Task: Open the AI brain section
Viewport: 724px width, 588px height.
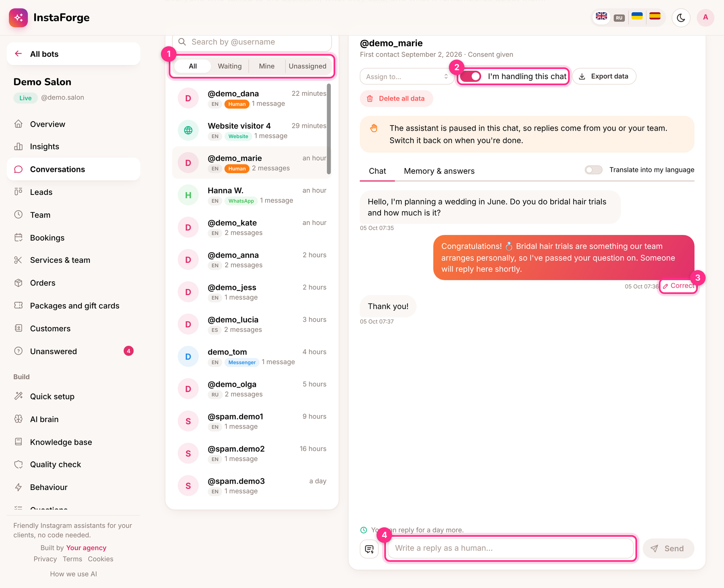Action: coord(74,419)
